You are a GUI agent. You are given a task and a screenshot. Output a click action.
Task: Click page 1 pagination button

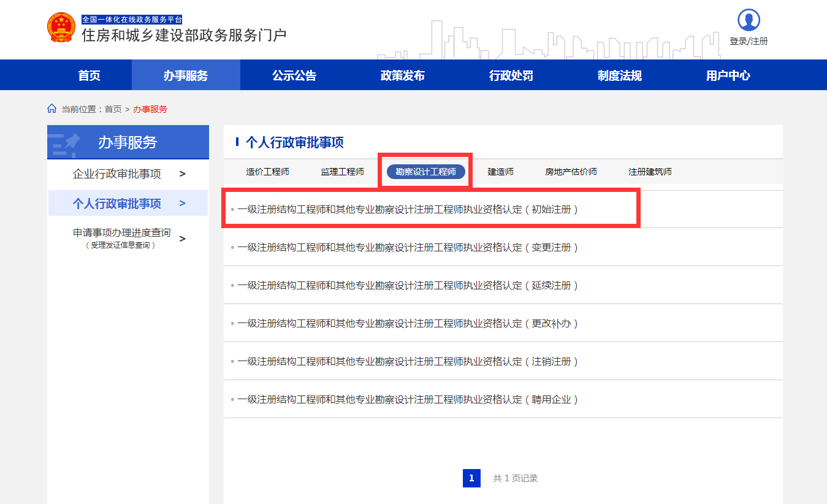[471, 478]
